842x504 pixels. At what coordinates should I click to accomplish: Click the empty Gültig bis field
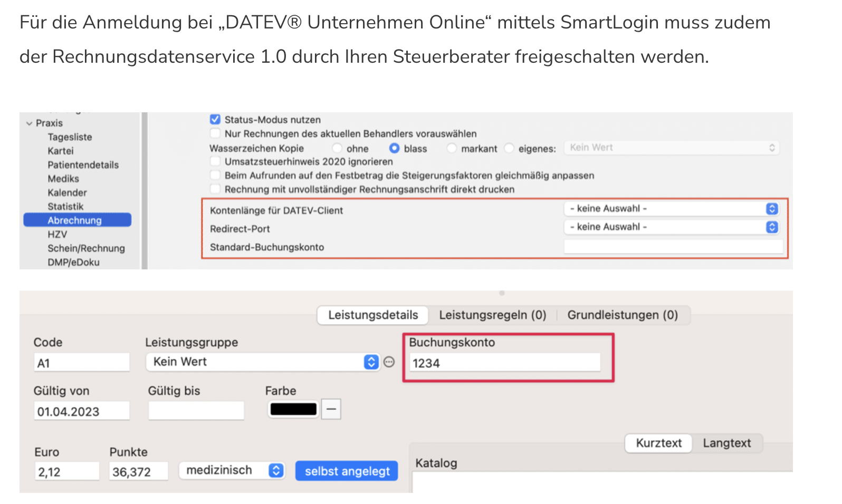tap(196, 411)
